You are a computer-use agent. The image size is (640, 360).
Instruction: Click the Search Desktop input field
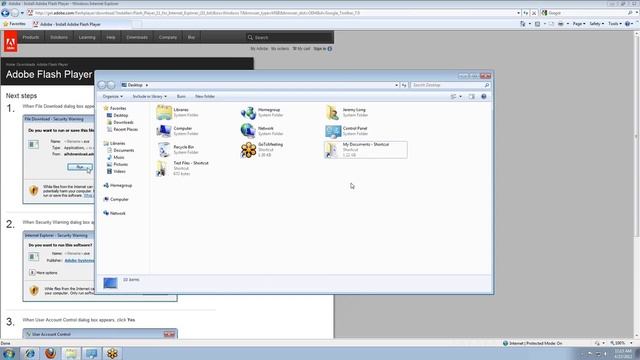pyautogui.click(x=450, y=85)
